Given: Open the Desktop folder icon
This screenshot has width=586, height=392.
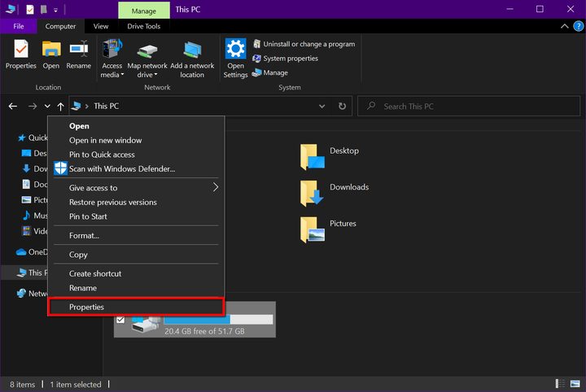Looking at the screenshot, I should click(x=313, y=157).
